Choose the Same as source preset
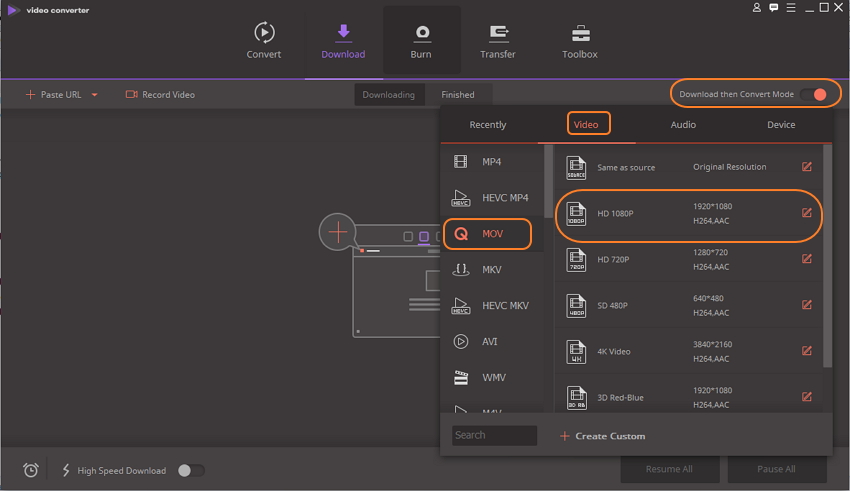This screenshot has width=850, height=491. (688, 167)
